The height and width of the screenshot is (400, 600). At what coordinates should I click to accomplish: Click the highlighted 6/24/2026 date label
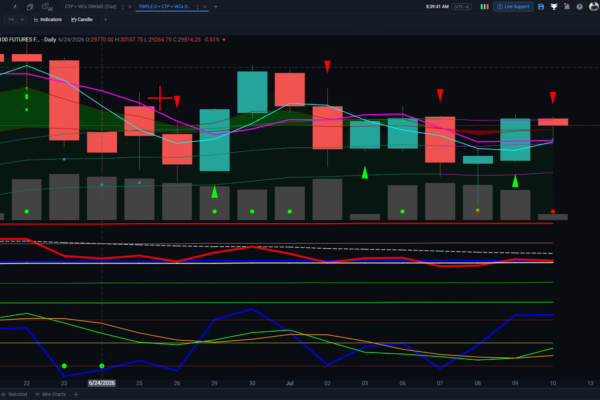pyautogui.click(x=101, y=383)
